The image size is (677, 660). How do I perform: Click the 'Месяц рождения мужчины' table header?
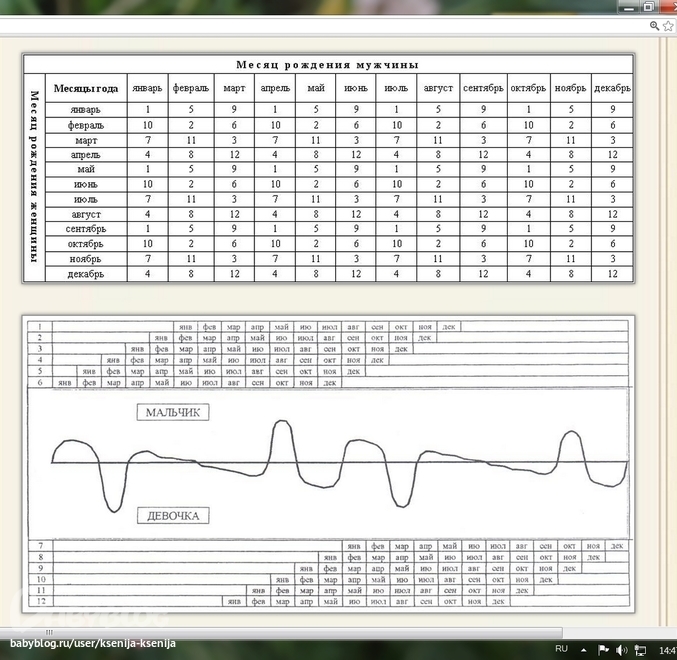pyautogui.click(x=327, y=63)
